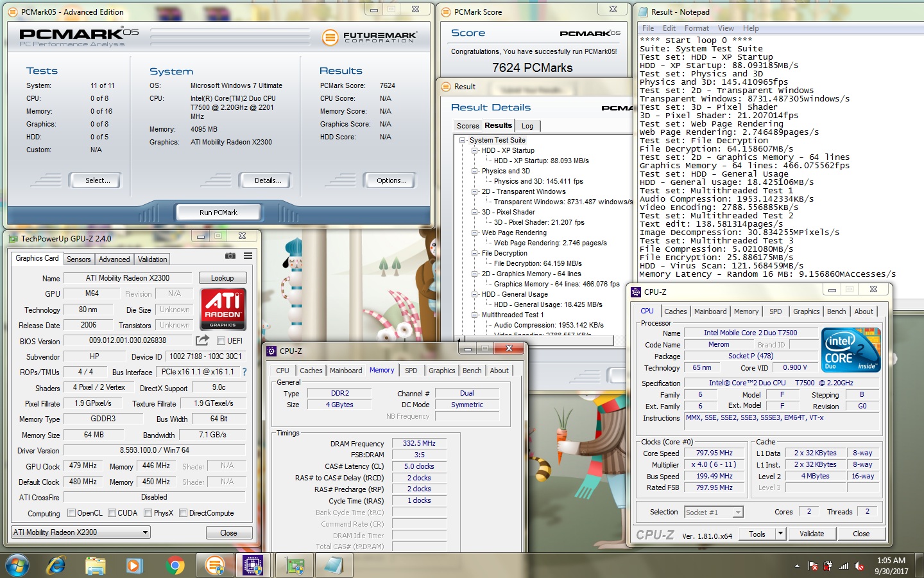Click the Futuremark Corporation logo
The image size is (924, 578).
370,37
